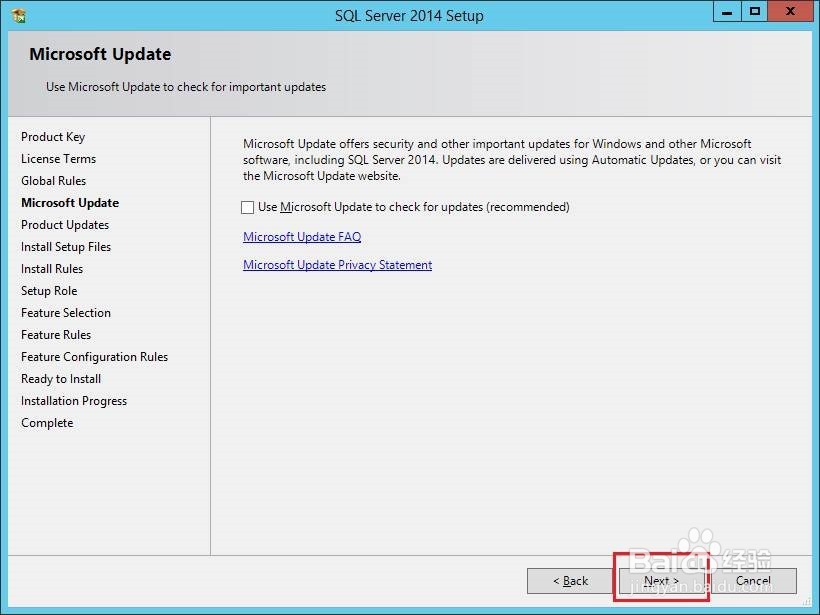
Task: Select Feature Selection step in sidebar
Action: tap(66, 313)
